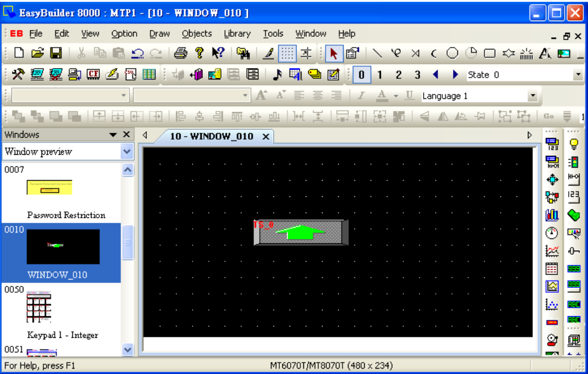Select the meter display gauge object

(552, 233)
